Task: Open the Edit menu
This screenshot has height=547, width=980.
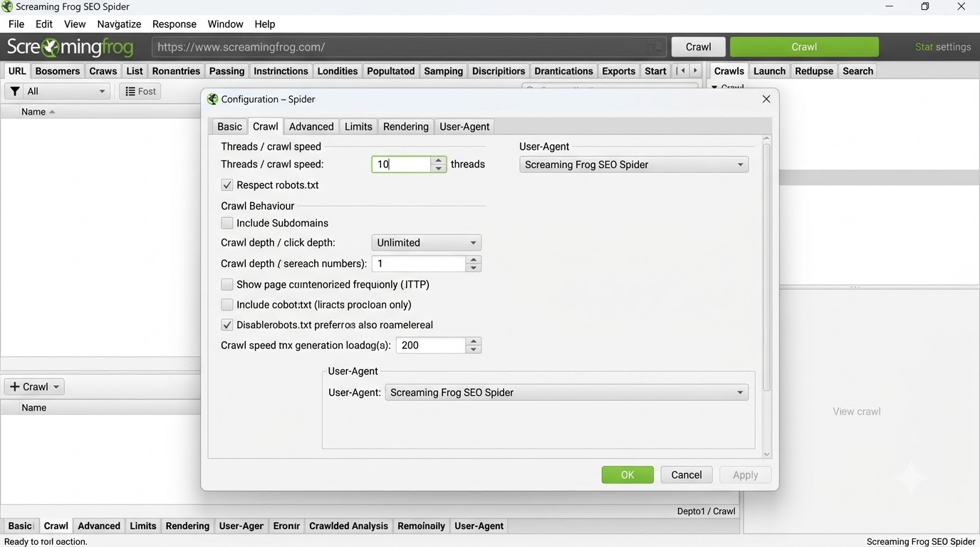Action: coord(44,24)
